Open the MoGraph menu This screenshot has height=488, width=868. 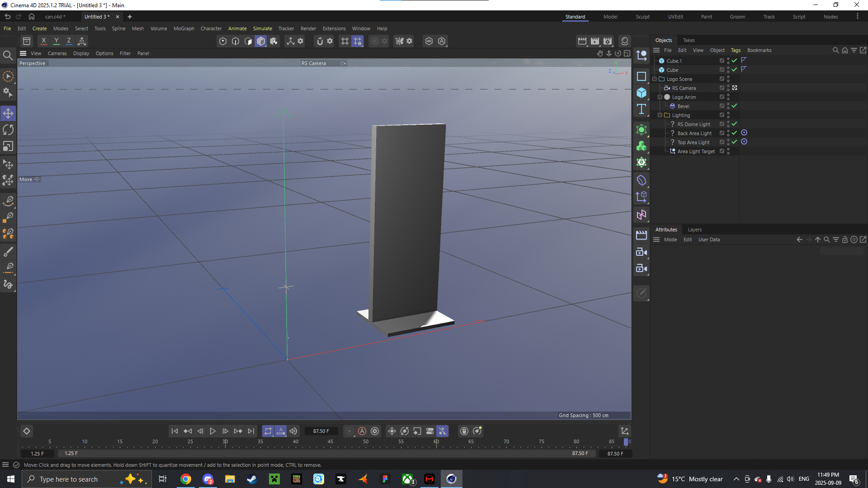tap(184, 28)
